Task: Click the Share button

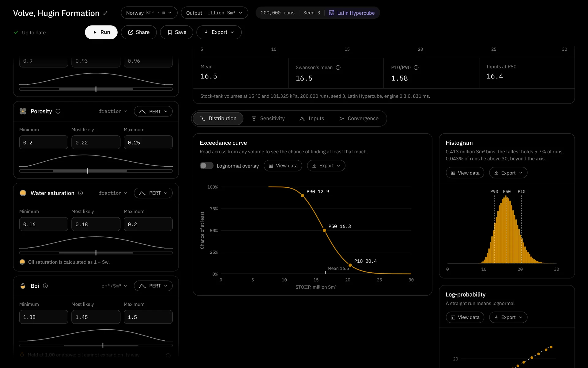Action: point(139,32)
